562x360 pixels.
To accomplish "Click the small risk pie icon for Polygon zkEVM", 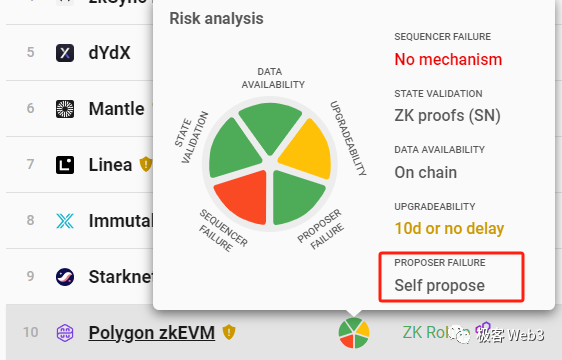I will [354, 333].
